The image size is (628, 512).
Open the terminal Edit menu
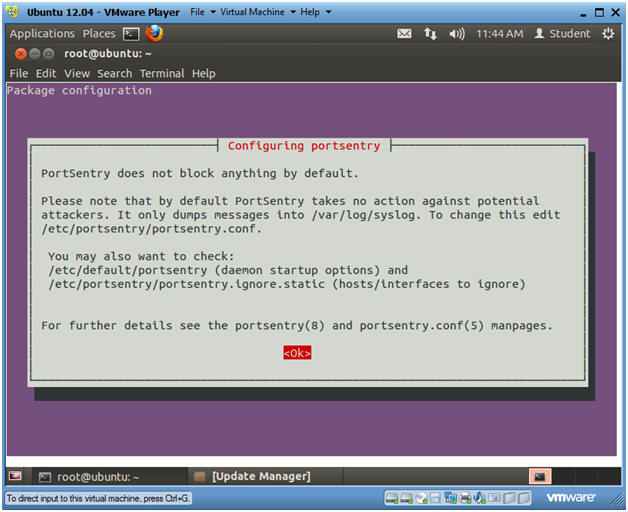[46, 74]
